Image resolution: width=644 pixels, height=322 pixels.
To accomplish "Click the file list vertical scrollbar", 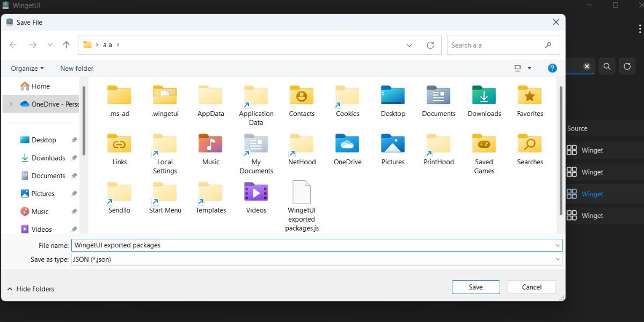I will (x=561, y=150).
